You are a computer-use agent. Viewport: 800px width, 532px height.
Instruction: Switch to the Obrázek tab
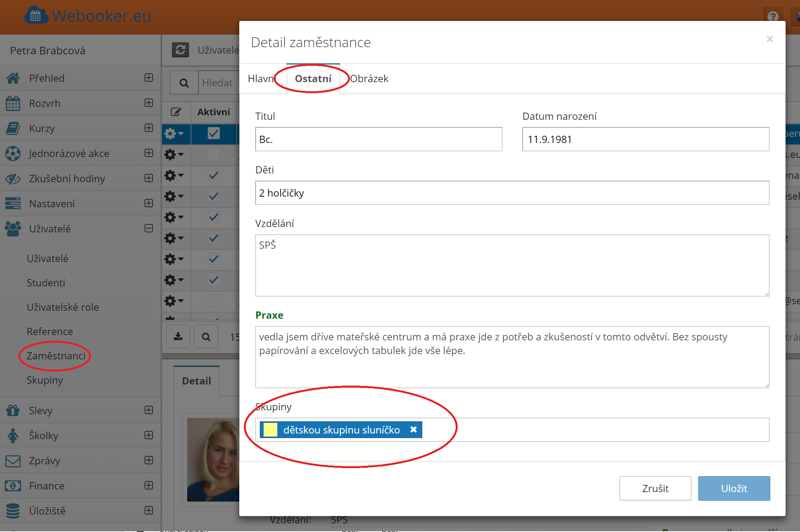369,79
